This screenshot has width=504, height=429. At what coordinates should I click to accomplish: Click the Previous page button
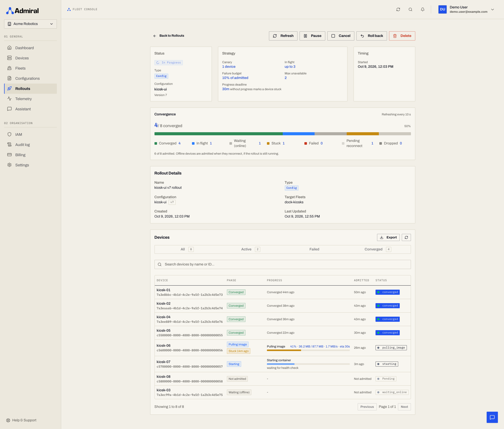tap(367, 407)
